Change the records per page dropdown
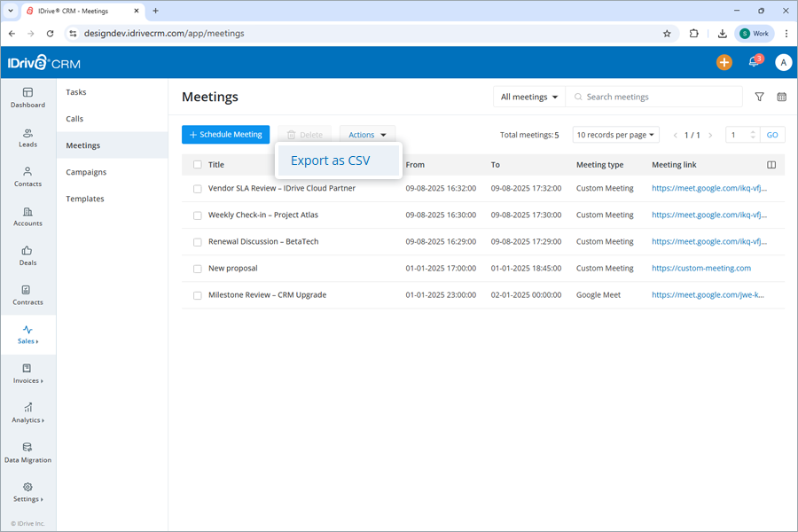Image resolution: width=798 pixels, height=532 pixels. [x=615, y=134]
